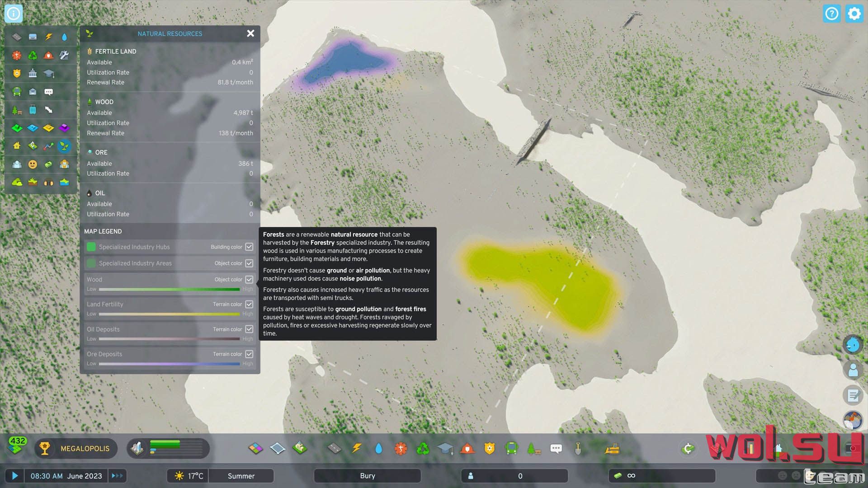Open the yellow Industrial zone info view
The width and height of the screenshot is (868, 488).
pos(48,128)
